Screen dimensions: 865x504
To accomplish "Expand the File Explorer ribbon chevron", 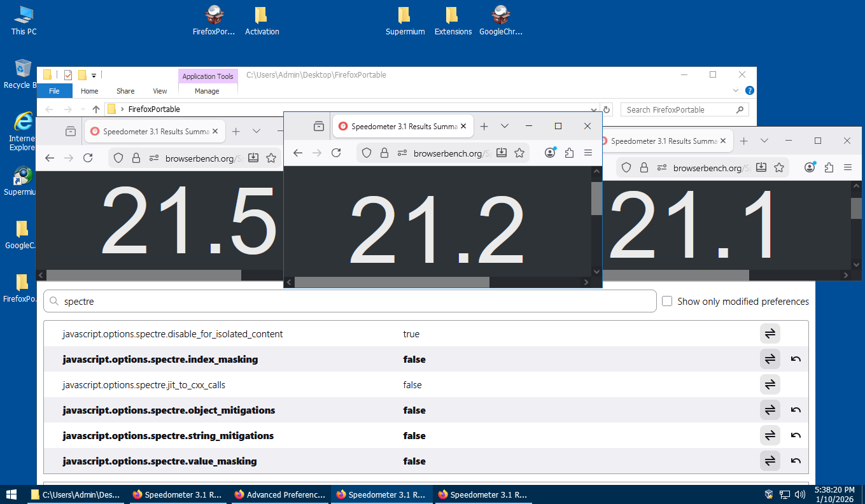I will [x=736, y=90].
